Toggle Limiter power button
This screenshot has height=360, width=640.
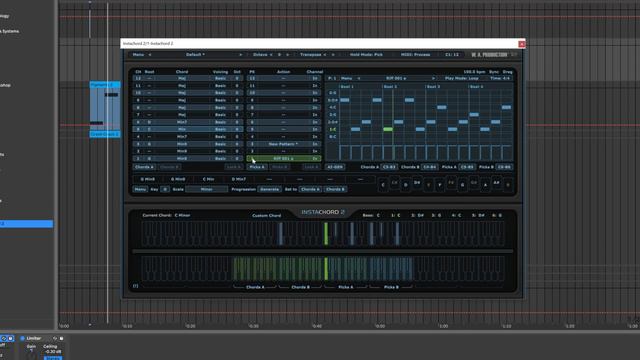click(22, 338)
